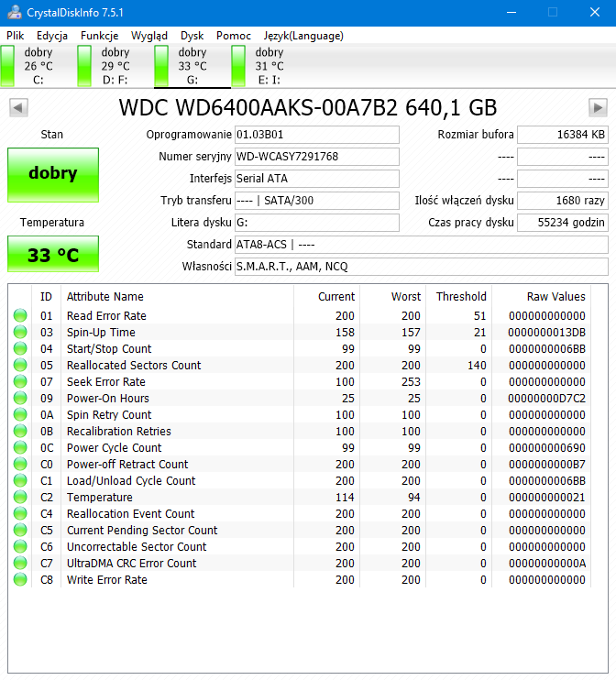Viewport: 616px width, 680px height.
Task: Click the drive letter G: field
Action: 316,223
